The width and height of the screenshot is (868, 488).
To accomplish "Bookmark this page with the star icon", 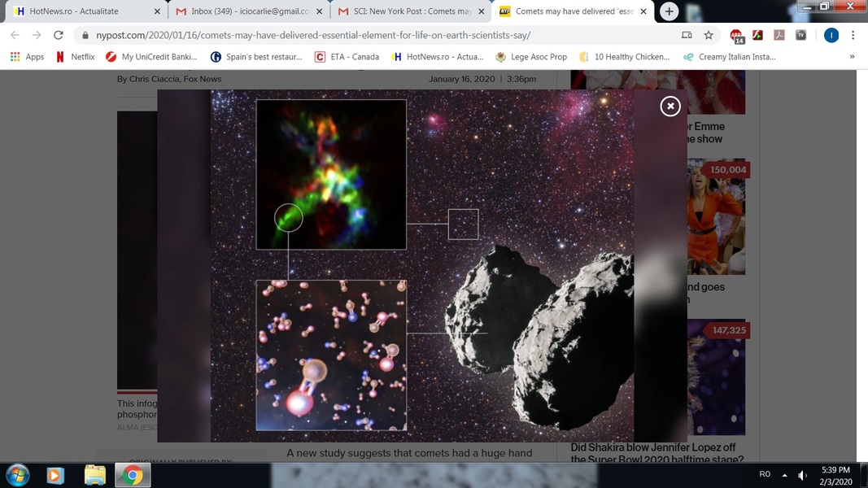I will pos(709,36).
